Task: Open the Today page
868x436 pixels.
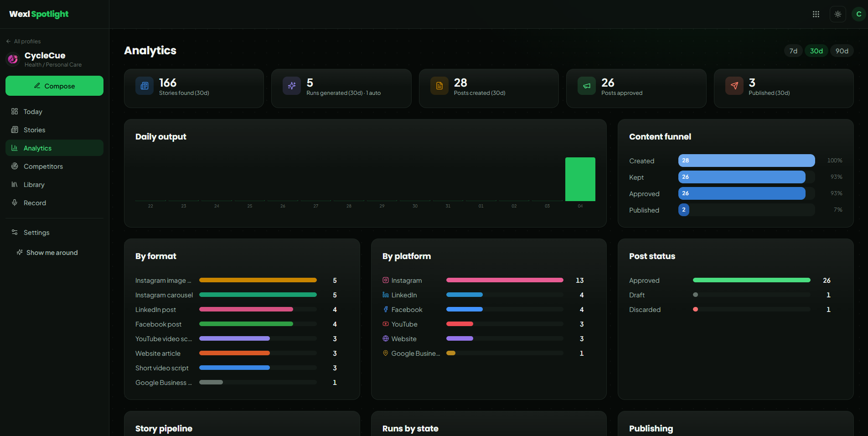Action: coord(54,111)
